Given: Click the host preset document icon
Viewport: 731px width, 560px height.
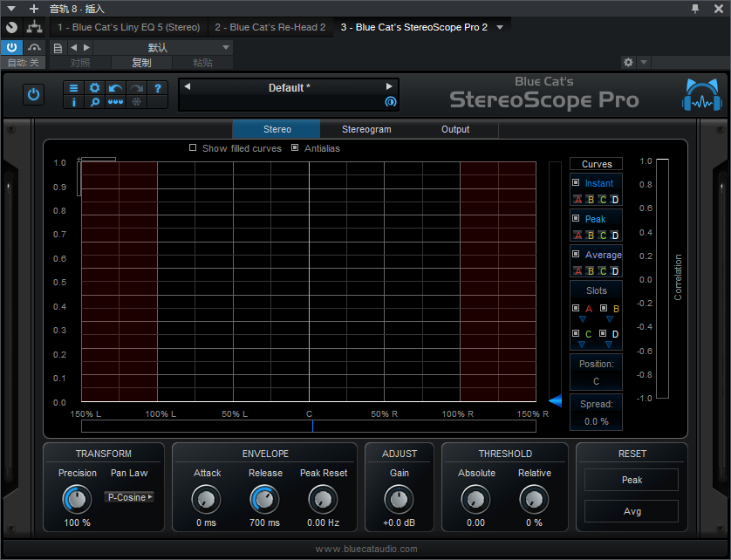Looking at the screenshot, I should point(58,48).
